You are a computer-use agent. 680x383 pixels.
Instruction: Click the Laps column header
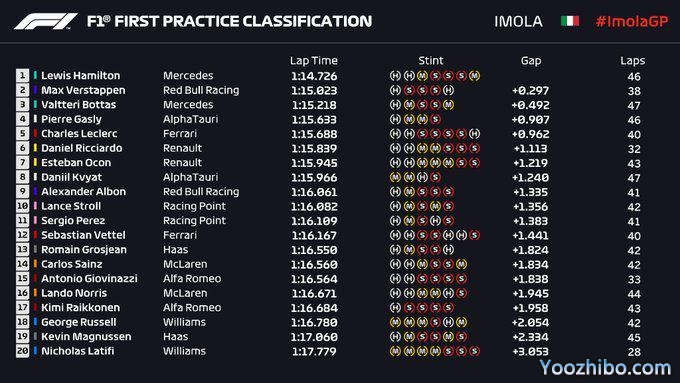coord(632,61)
